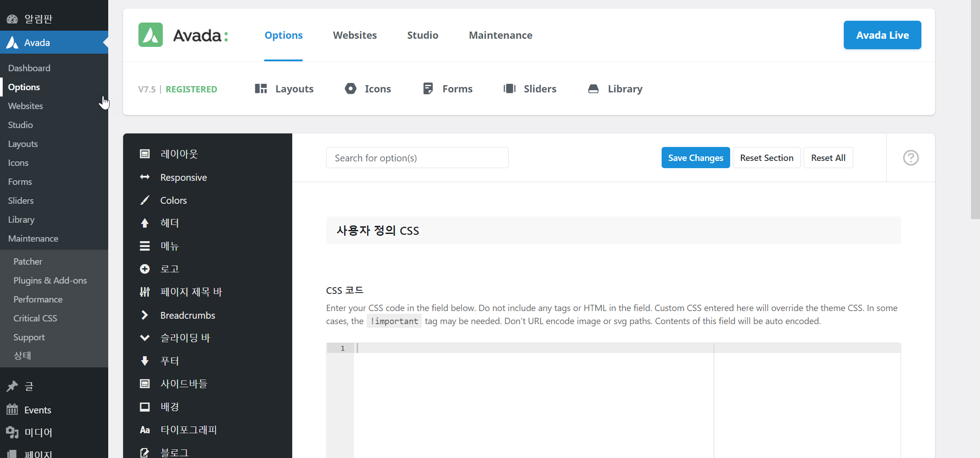Viewport: 980px width, 458px height.
Task: Select the Icons section icon
Action: click(350, 89)
